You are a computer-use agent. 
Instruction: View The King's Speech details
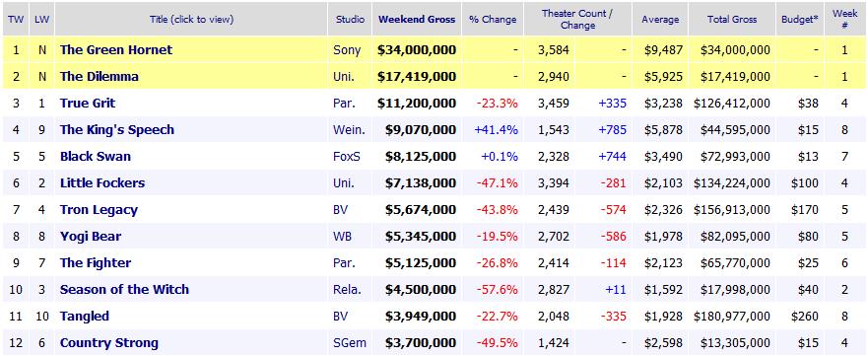117,129
